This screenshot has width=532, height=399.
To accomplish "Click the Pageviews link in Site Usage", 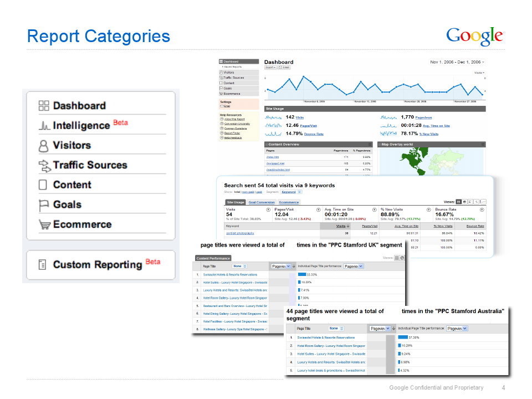I will [423, 117].
